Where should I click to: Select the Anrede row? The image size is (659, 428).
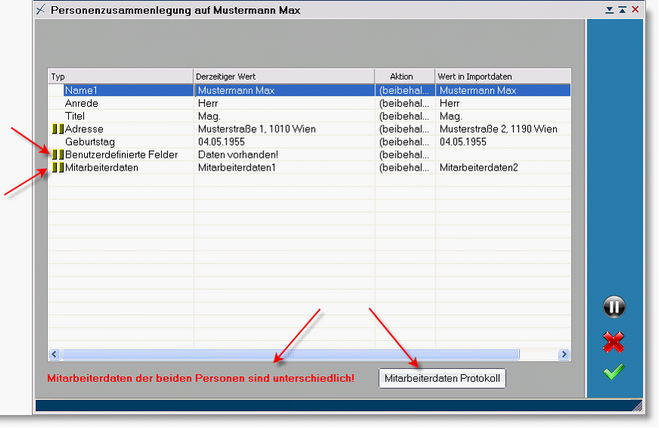point(120,103)
